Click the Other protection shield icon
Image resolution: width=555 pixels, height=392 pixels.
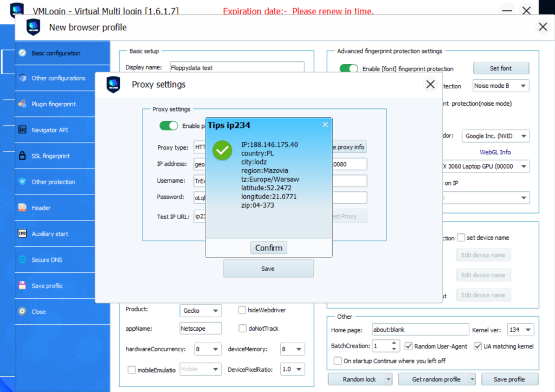tap(22, 182)
